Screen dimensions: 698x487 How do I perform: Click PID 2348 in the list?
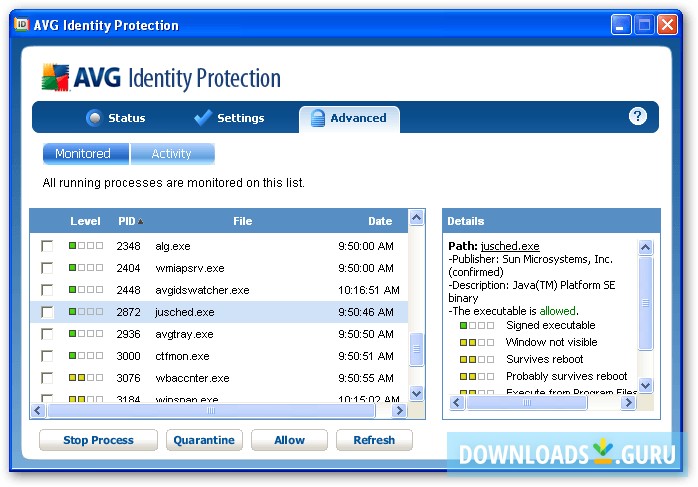click(128, 246)
